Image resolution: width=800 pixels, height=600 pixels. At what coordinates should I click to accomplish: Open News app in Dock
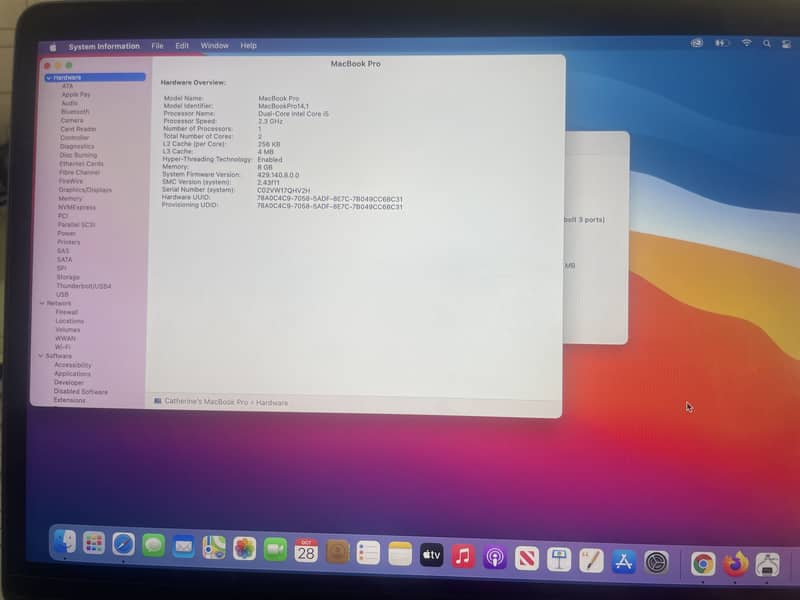527,559
